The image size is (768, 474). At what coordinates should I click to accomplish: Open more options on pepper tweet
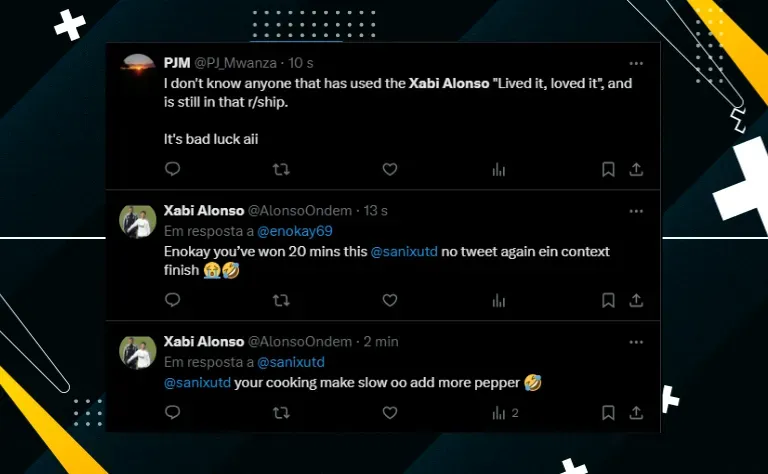(636, 342)
